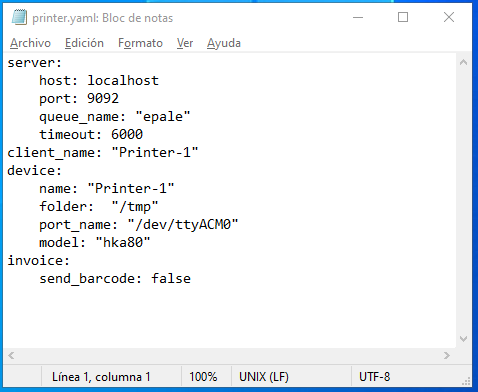Open the Ayuda menu
This screenshot has height=392, width=478.
[x=224, y=43]
